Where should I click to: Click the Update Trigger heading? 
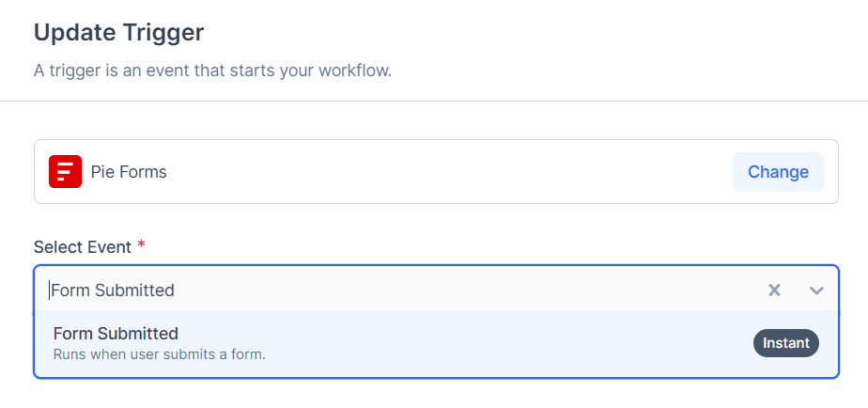(x=118, y=33)
